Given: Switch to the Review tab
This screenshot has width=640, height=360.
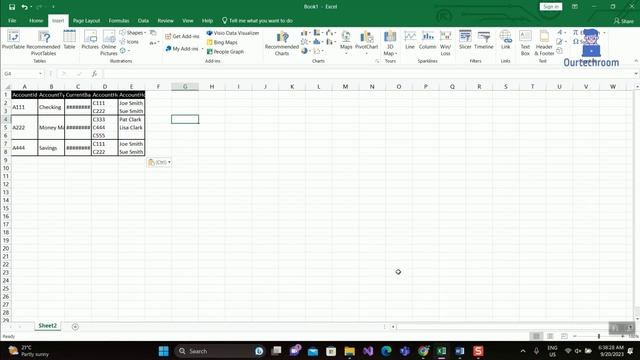Looking at the screenshot, I should pyautogui.click(x=165, y=20).
